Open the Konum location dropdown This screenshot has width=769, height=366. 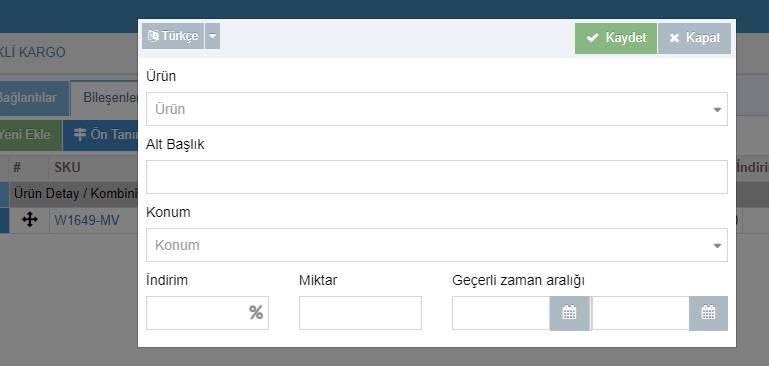(x=436, y=245)
